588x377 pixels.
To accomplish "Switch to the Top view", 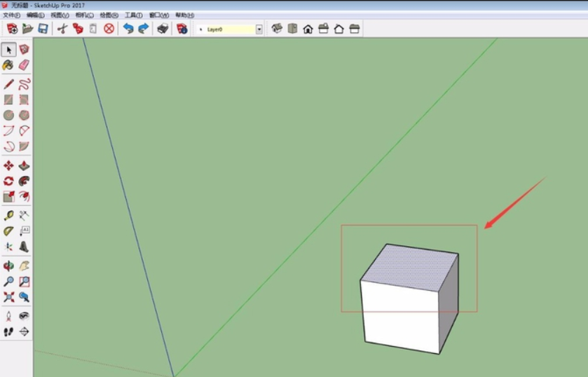I will (x=292, y=29).
